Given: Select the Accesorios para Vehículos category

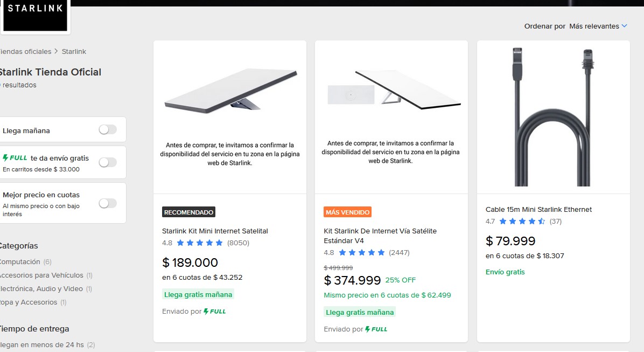Looking at the screenshot, I should coord(41,275).
